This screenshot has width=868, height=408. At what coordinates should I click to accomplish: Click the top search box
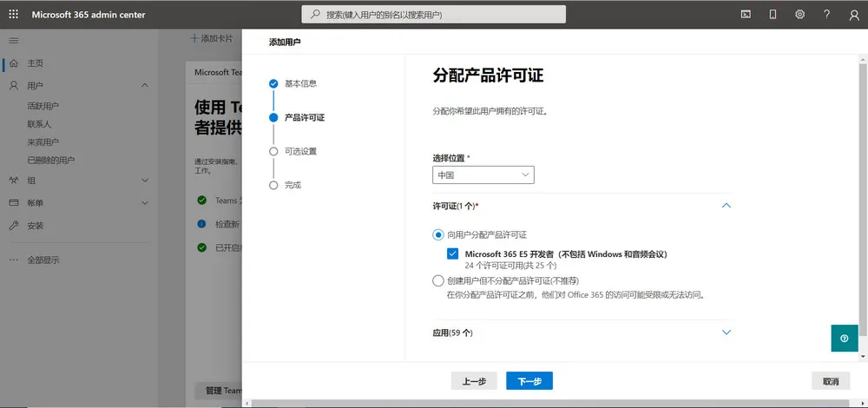tap(434, 15)
